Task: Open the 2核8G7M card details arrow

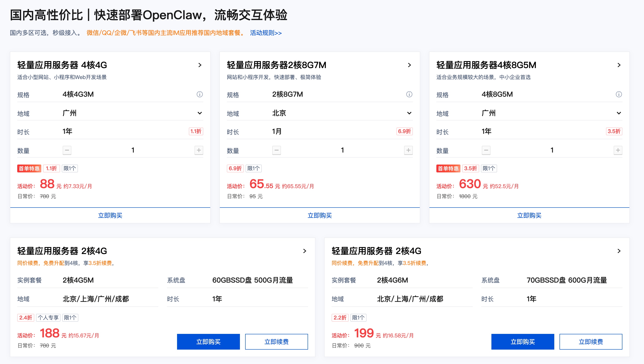Action: tap(409, 65)
